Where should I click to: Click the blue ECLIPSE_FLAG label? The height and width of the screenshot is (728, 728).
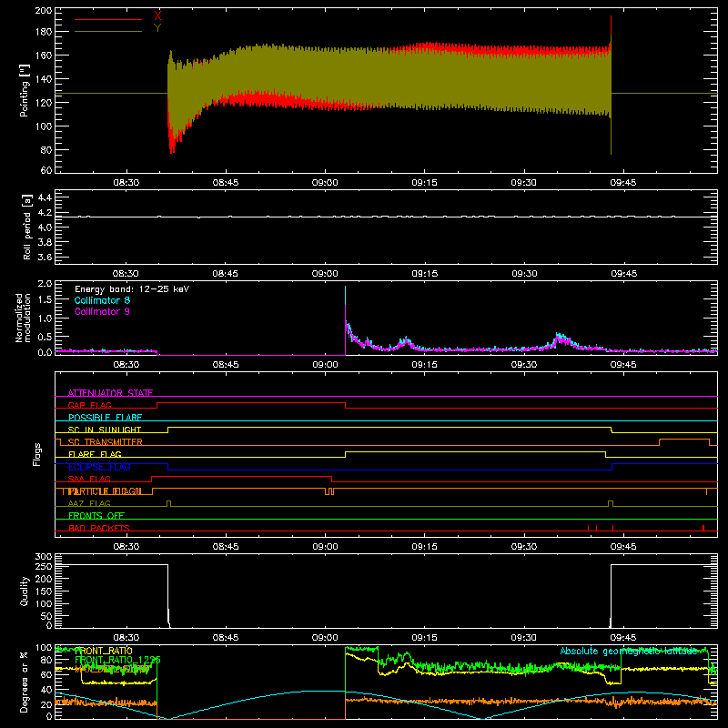coord(99,467)
